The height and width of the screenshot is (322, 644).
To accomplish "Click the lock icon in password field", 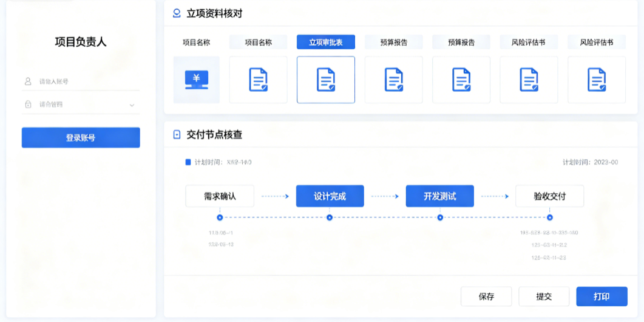I will coord(28,104).
